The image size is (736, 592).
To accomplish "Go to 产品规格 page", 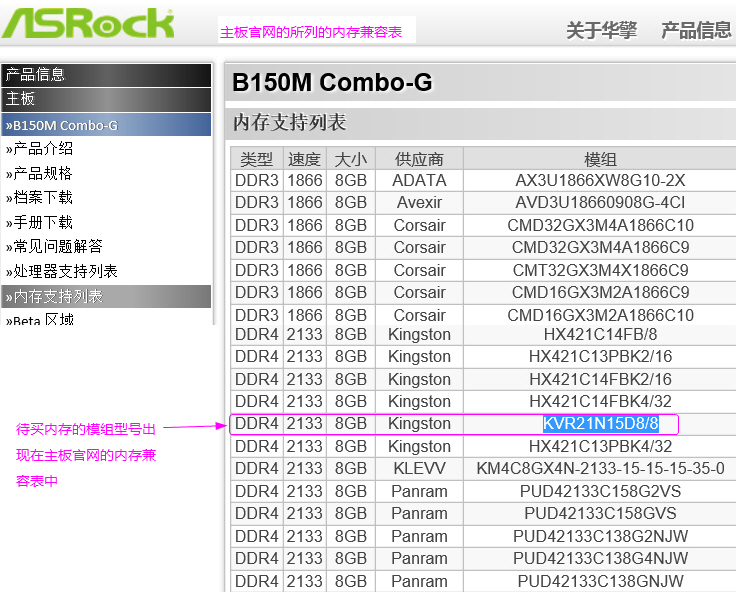I will tap(39, 173).
